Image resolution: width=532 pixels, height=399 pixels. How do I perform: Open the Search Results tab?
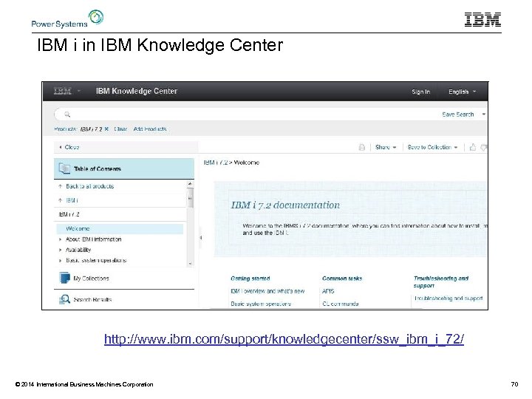pyautogui.click(x=124, y=299)
